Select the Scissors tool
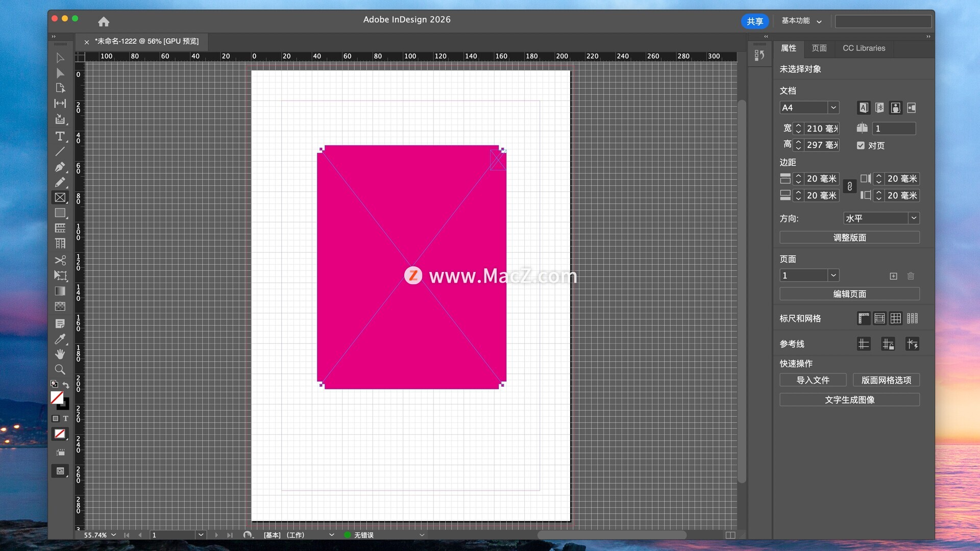 click(x=60, y=260)
